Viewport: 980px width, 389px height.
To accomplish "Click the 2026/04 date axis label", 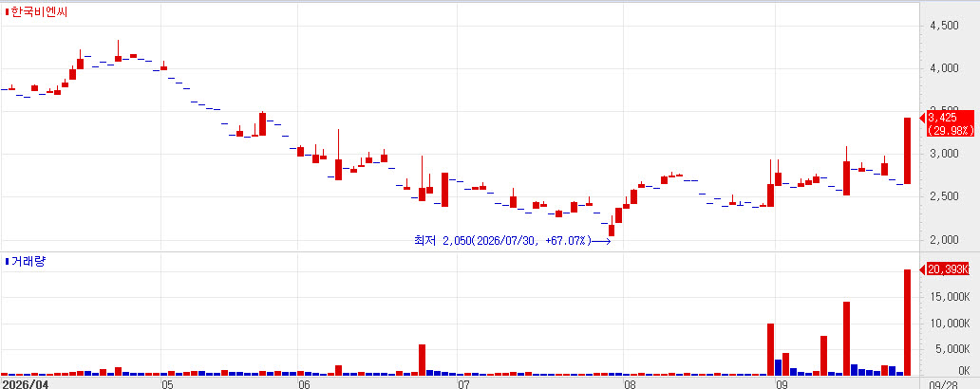I will coord(25,383).
